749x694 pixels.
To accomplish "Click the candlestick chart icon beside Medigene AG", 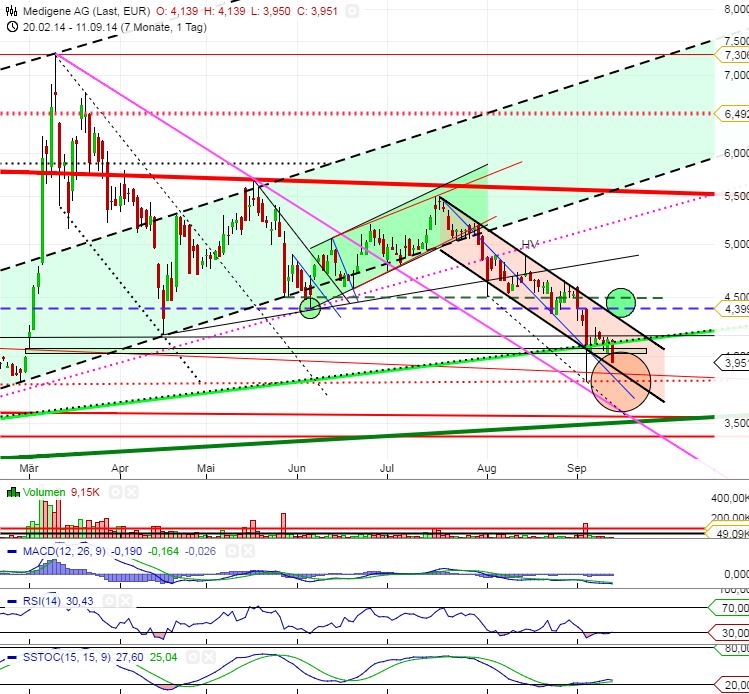I will 11,11.
